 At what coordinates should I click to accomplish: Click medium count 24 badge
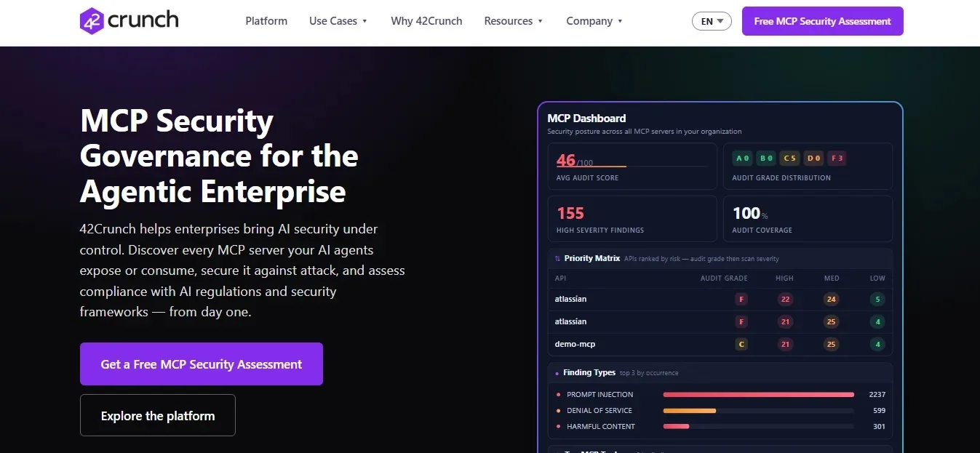(832, 299)
